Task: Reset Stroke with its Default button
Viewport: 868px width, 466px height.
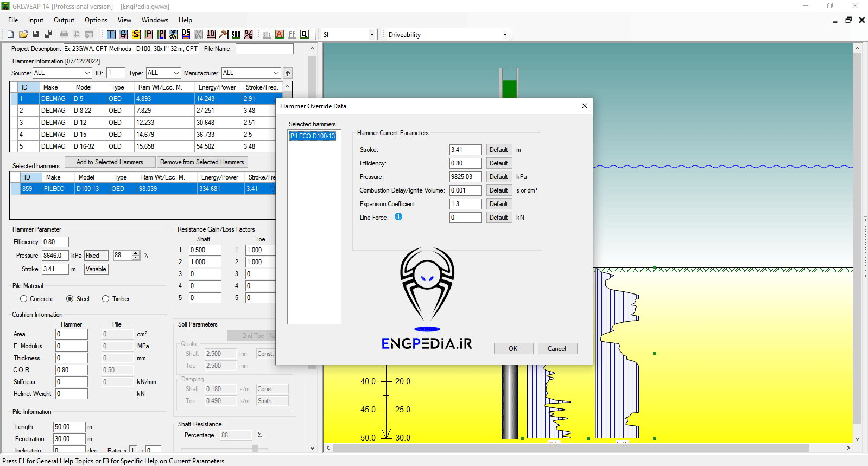Action: (x=499, y=150)
